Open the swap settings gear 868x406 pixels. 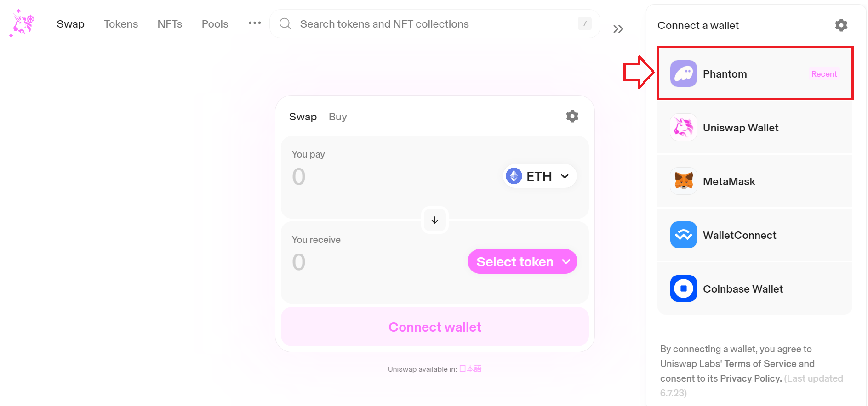coord(572,116)
